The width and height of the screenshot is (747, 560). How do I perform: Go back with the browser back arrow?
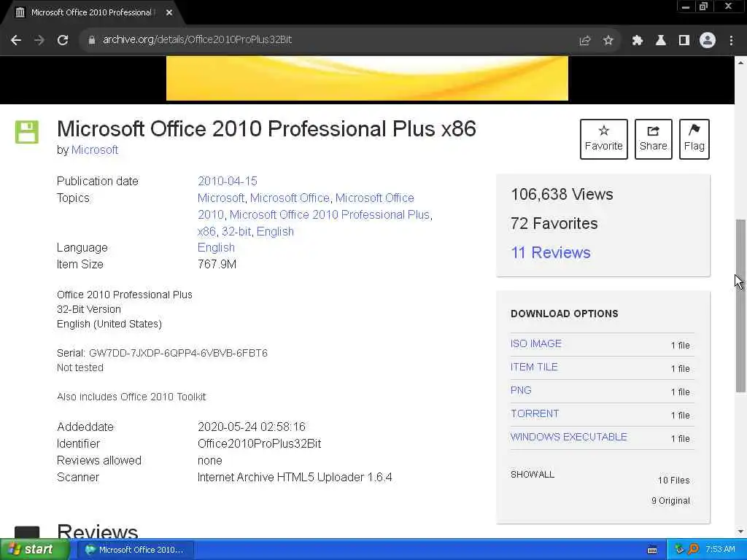click(16, 40)
